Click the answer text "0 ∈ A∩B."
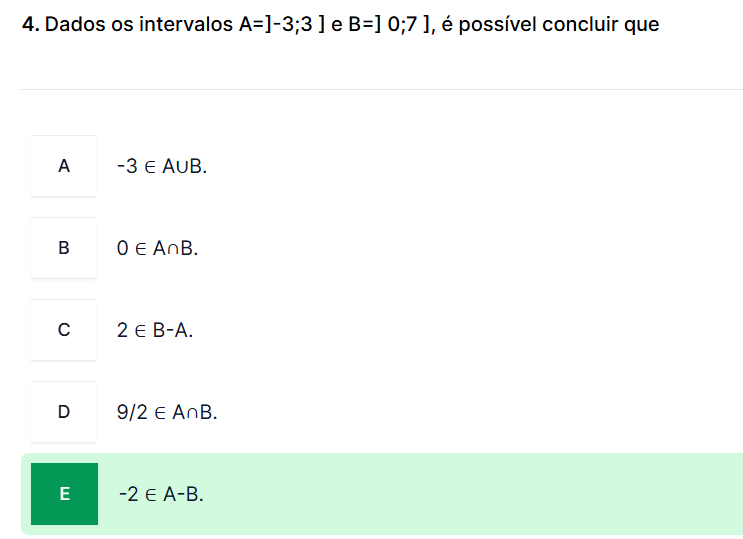 158,249
